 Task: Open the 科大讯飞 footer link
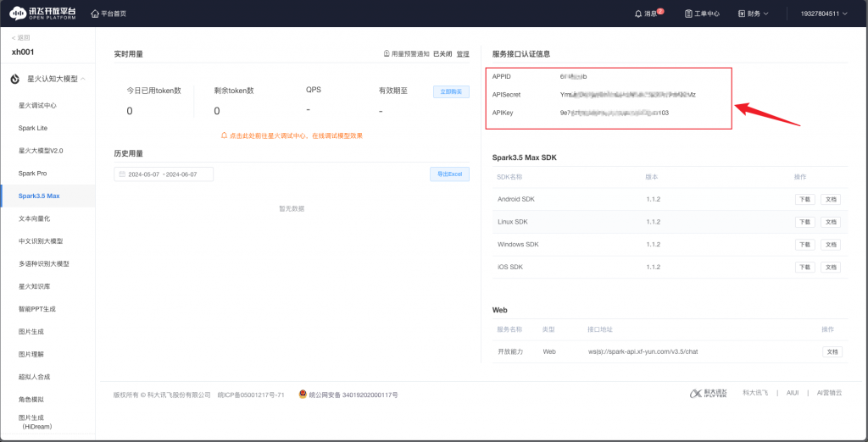755,393
